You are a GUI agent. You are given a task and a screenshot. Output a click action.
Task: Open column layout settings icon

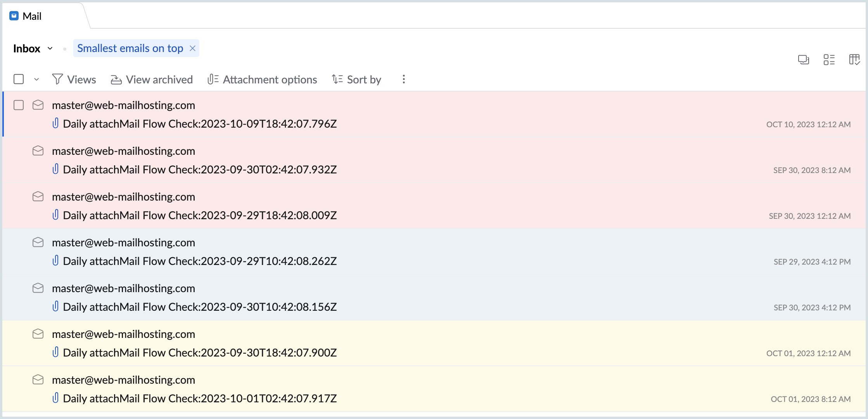[x=855, y=60]
